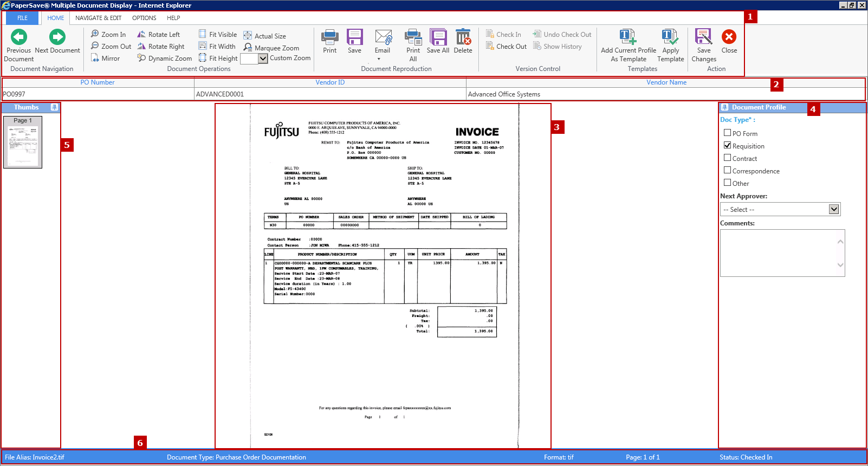
Task: Check the Correspondence doc type
Action: (727, 170)
